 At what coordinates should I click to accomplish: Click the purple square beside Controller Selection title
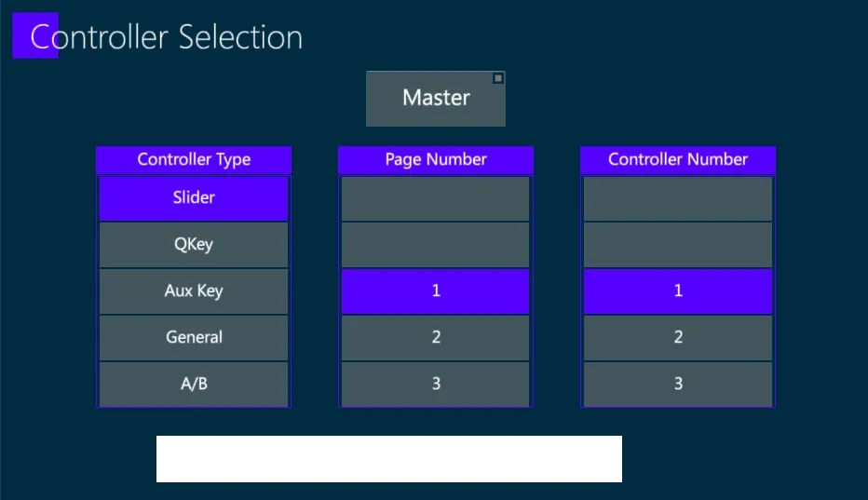(35, 35)
